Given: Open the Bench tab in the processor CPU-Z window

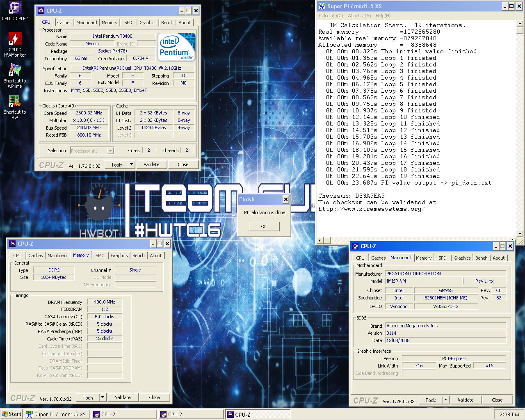Looking at the screenshot, I should click(x=167, y=23).
